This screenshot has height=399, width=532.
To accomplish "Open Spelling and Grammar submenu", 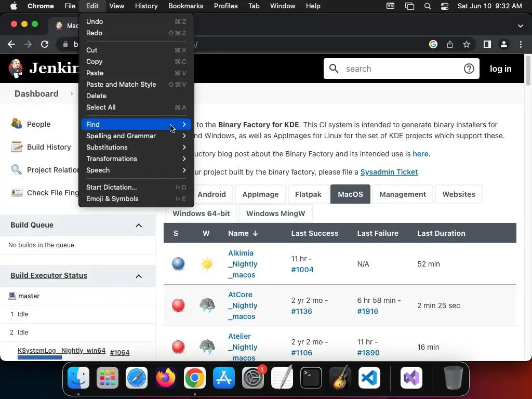I will point(136,136).
